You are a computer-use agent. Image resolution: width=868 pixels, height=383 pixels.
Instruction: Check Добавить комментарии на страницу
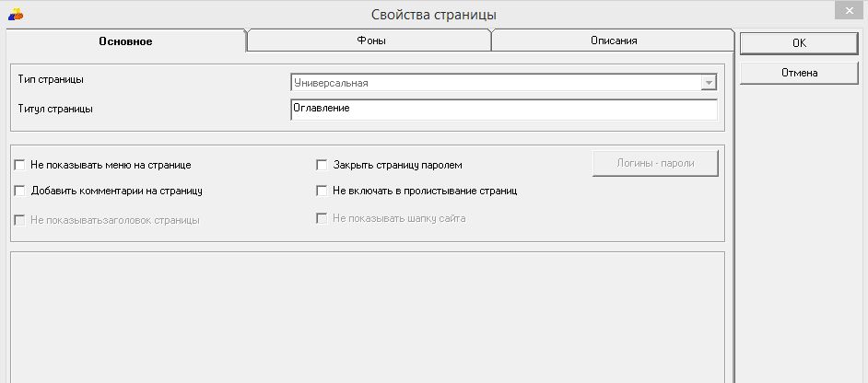[20, 191]
